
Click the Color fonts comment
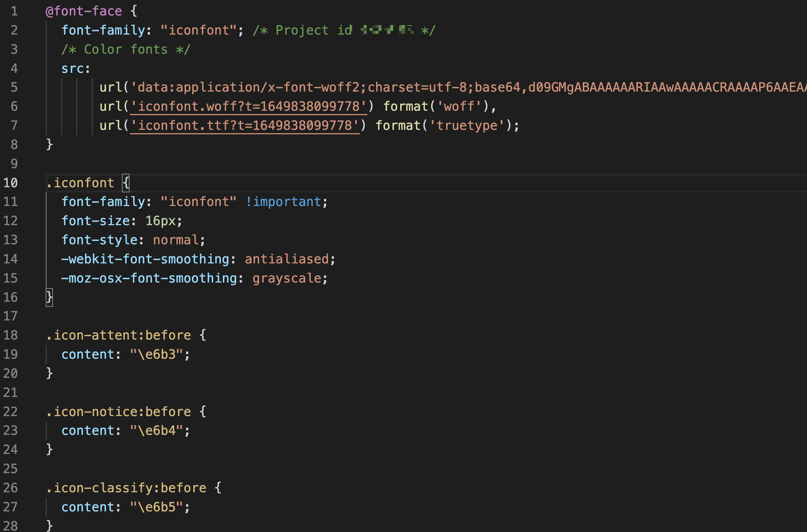(126, 49)
